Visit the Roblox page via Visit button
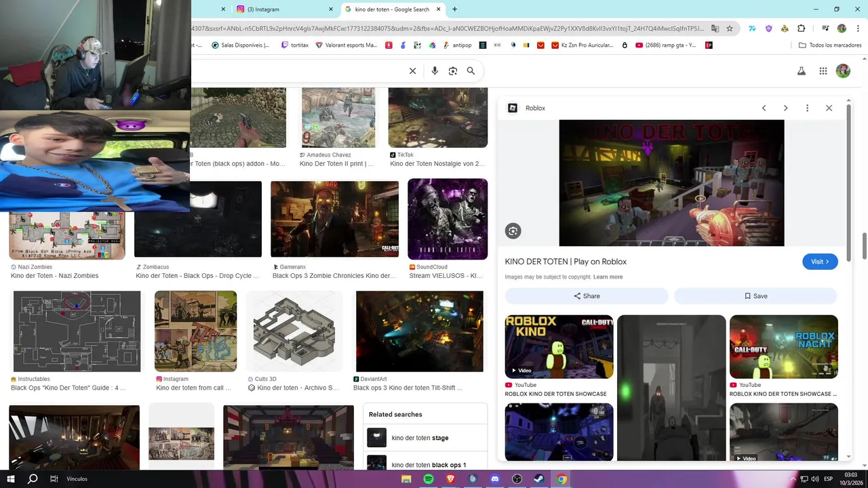This screenshot has height=488, width=868. coord(820,262)
